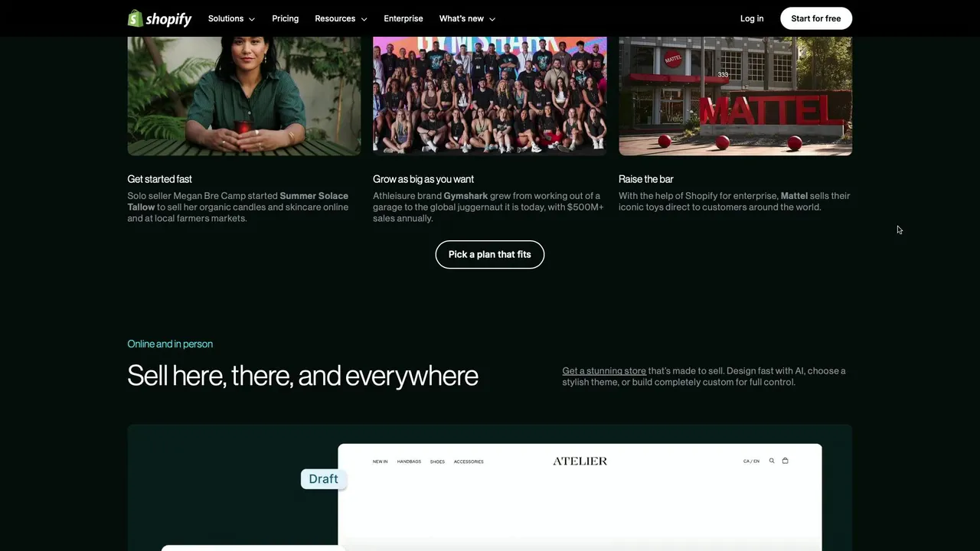The image size is (980, 551).
Task: Click the search icon in Atelier preview
Action: tap(772, 461)
